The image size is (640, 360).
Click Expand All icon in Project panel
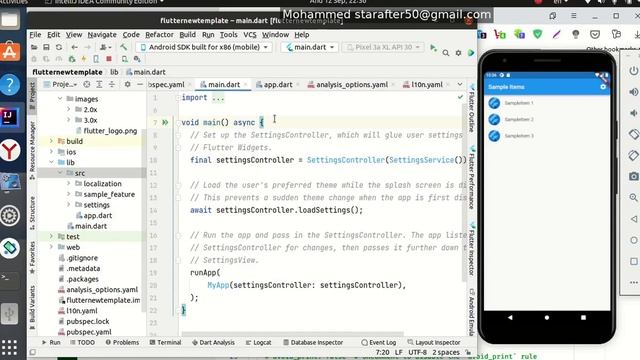99,84
